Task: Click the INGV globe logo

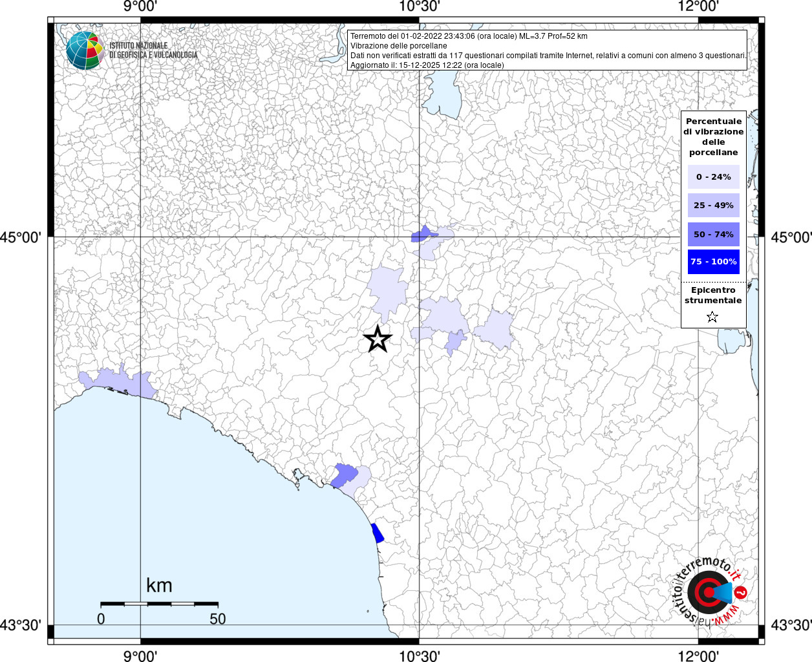Action: pyautogui.click(x=85, y=50)
